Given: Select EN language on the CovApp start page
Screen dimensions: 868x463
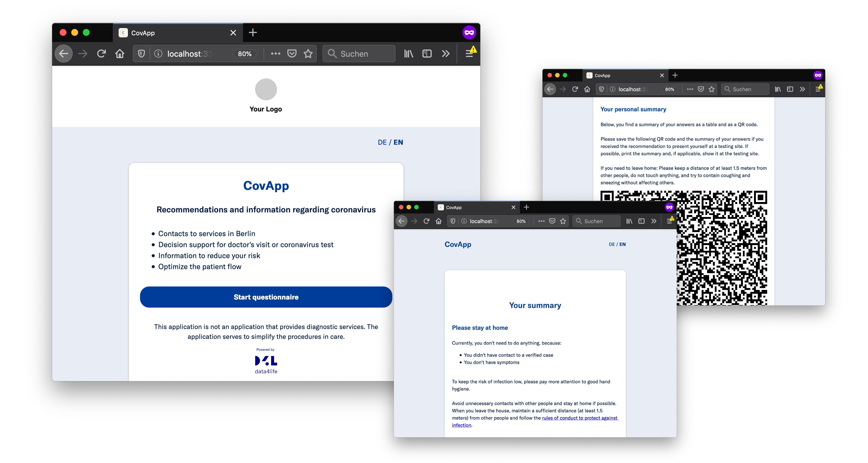Looking at the screenshot, I should [398, 142].
